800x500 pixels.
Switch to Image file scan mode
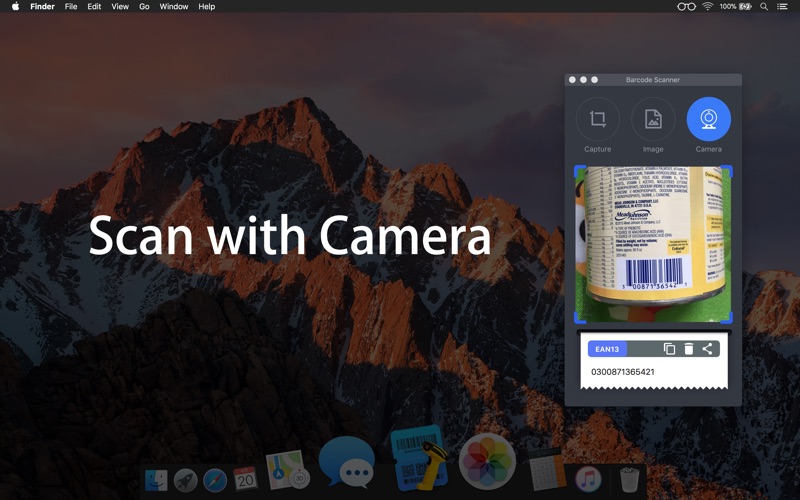click(653, 120)
